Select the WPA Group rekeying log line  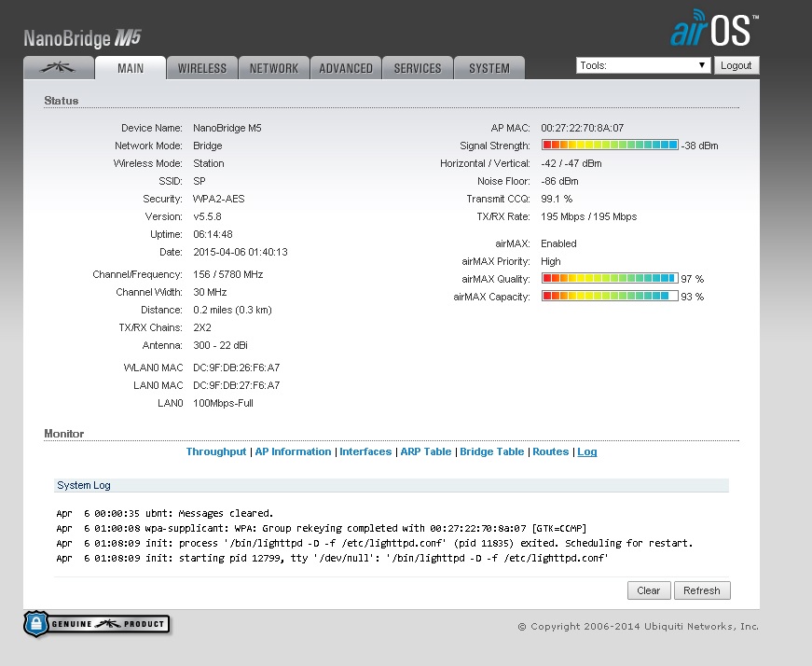point(321,528)
